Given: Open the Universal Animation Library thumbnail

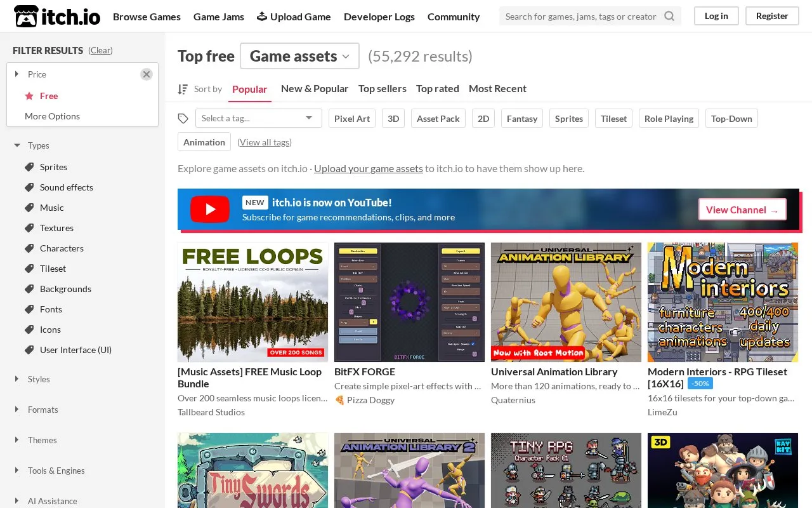Looking at the screenshot, I should (x=566, y=302).
